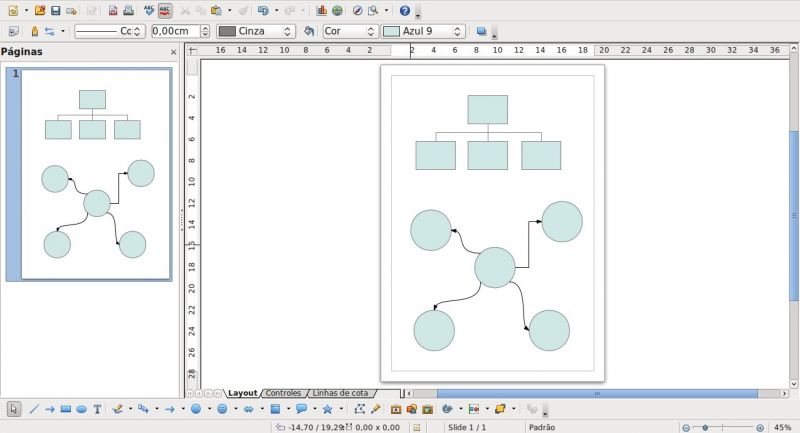Viewport: 800px width, 433px height.
Task: Open the Azul 9 fill color dropdown
Action: [x=423, y=31]
